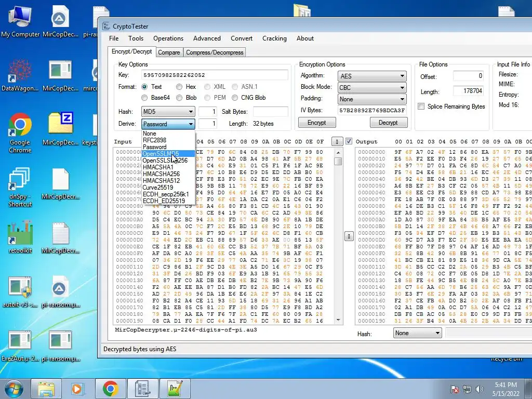The height and width of the screenshot is (399, 532).
Task: Open Windows Media Player taskbar icon
Action: pyautogui.click(x=77, y=389)
